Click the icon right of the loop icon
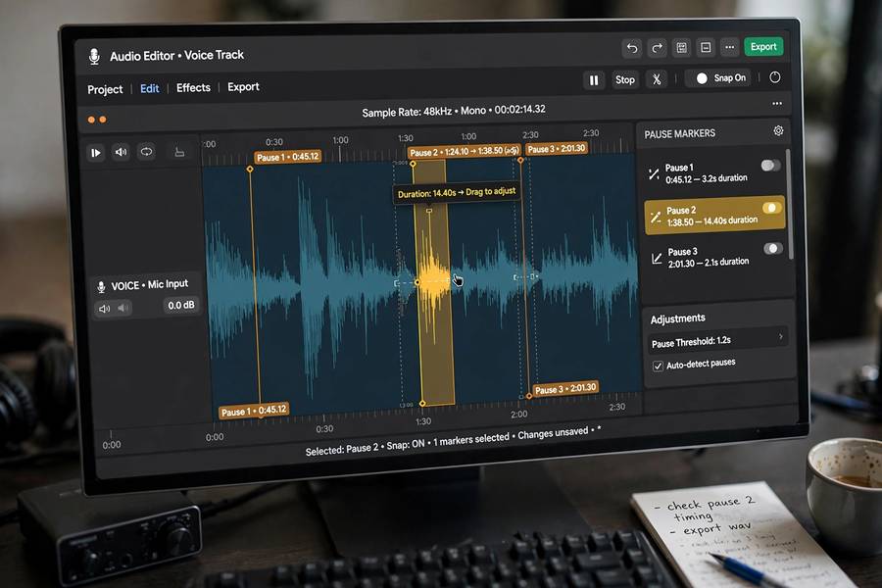This screenshot has height=588, width=882. tap(179, 152)
